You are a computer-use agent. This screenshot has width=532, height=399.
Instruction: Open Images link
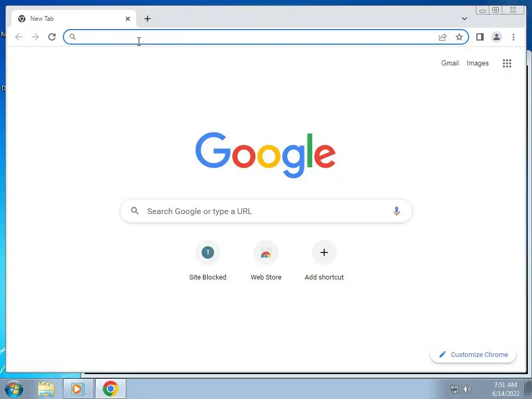pos(477,63)
